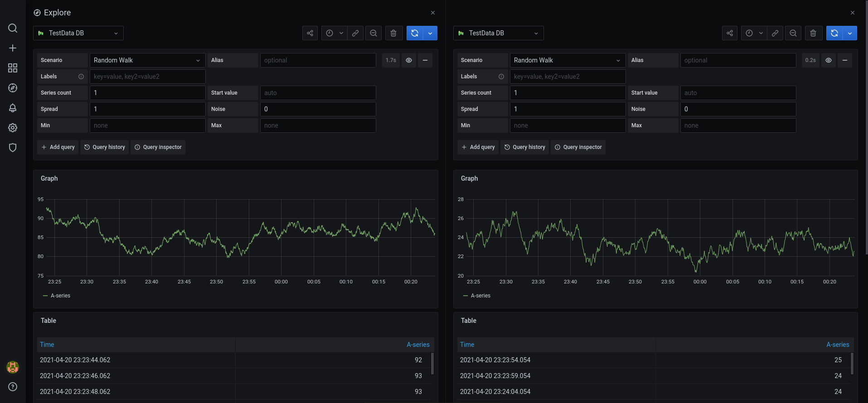Screen dimensions: 868x403
Task: Open Query inspector in the right pane
Action: (x=578, y=147)
